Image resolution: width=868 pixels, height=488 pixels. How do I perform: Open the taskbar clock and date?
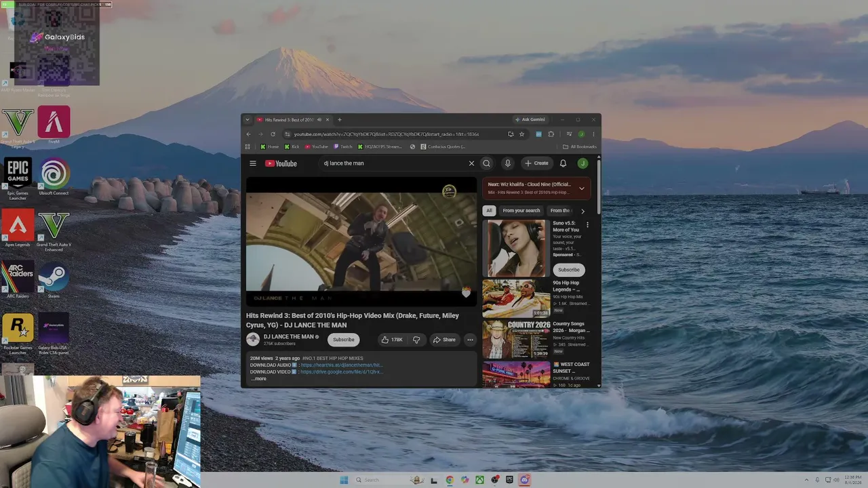coord(852,480)
